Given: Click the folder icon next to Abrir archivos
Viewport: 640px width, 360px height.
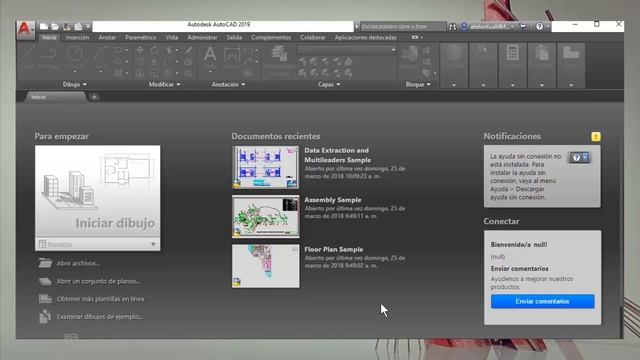Looking at the screenshot, I should [x=45, y=263].
